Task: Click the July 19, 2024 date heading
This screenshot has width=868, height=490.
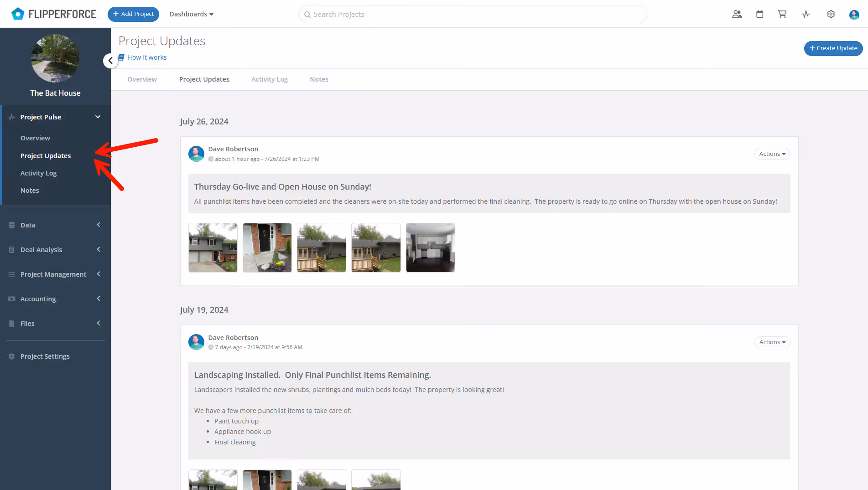Action: [204, 310]
